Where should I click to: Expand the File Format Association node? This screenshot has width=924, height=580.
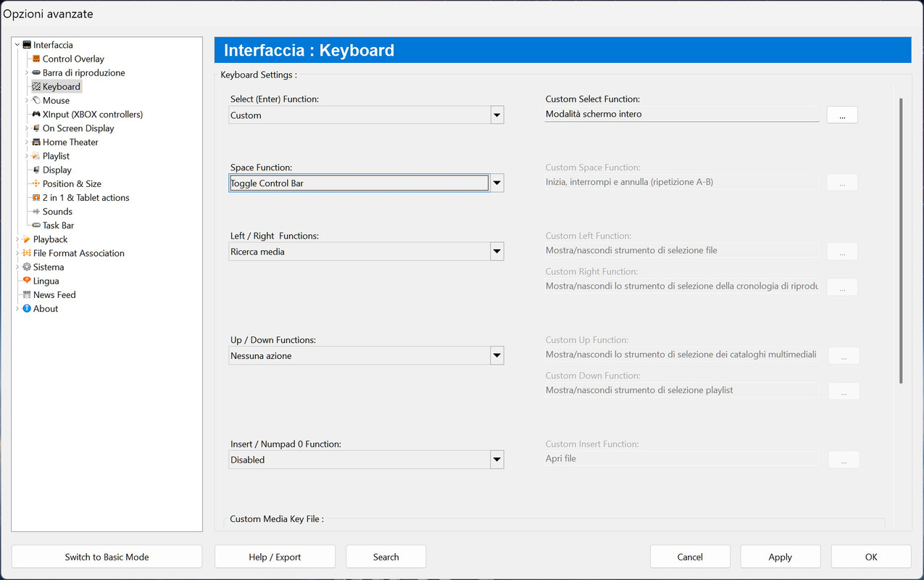(x=17, y=253)
